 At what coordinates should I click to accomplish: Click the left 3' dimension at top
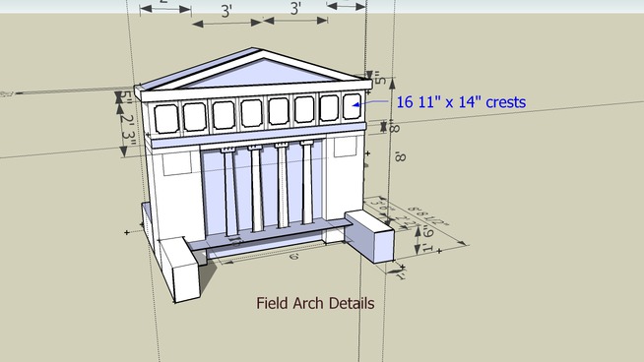point(226,11)
